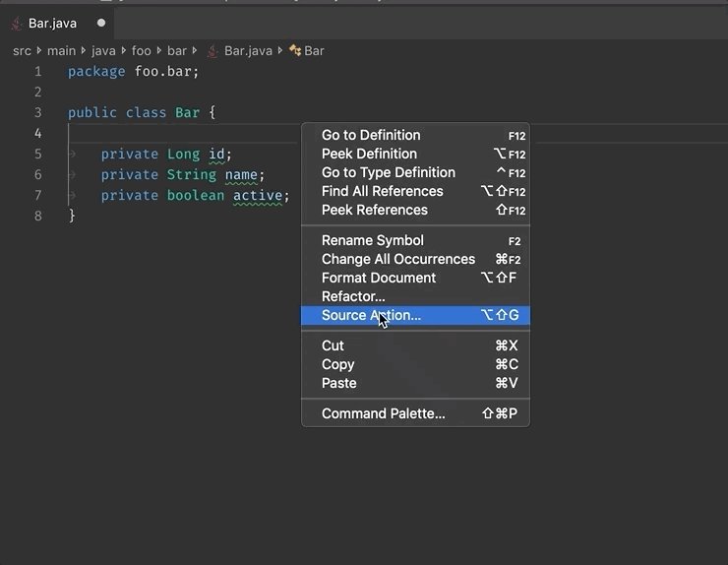Click the unsaved dot on Bar.java tab
The width and height of the screenshot is (728, 565).
click(x=101, y=23)
